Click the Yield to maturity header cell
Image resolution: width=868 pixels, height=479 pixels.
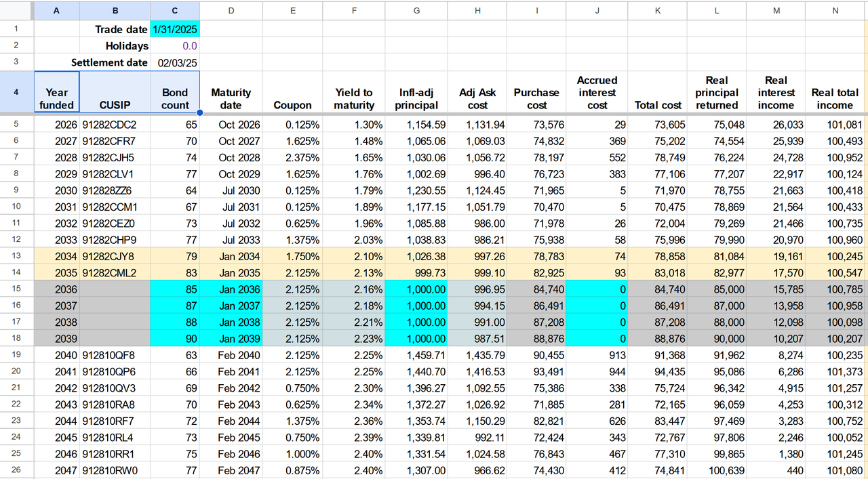coord(354,92)
